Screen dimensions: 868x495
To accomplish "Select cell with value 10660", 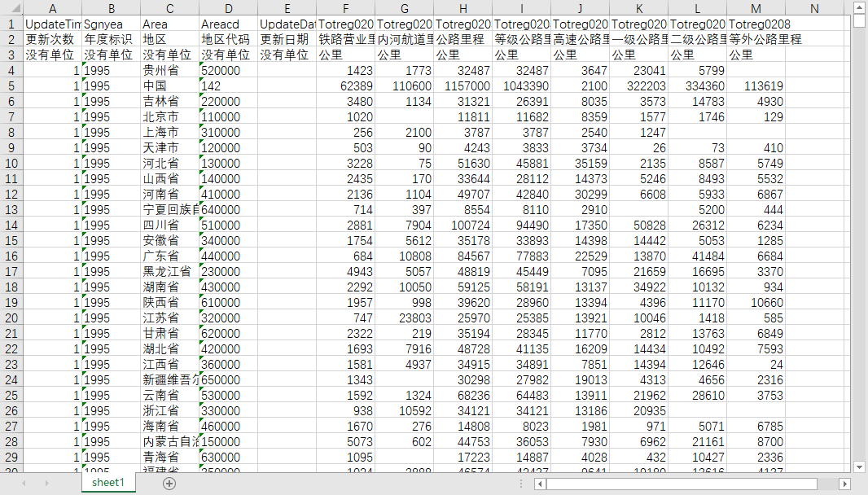I will [x=756, y=302].
